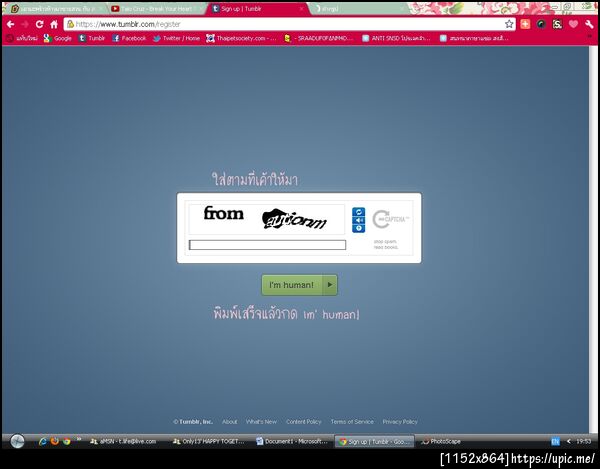Open reCAPTCHA help

pos(359,228)
